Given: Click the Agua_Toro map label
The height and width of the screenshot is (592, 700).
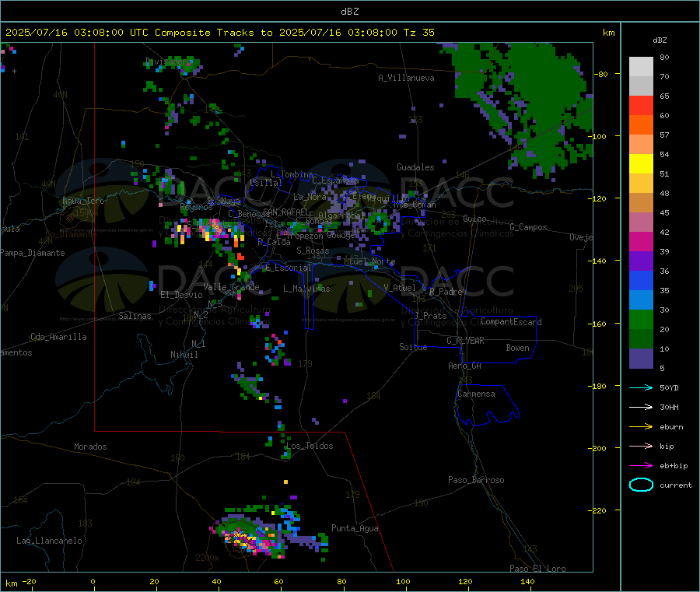Looking at the screenshot, I should coord(83,201).
